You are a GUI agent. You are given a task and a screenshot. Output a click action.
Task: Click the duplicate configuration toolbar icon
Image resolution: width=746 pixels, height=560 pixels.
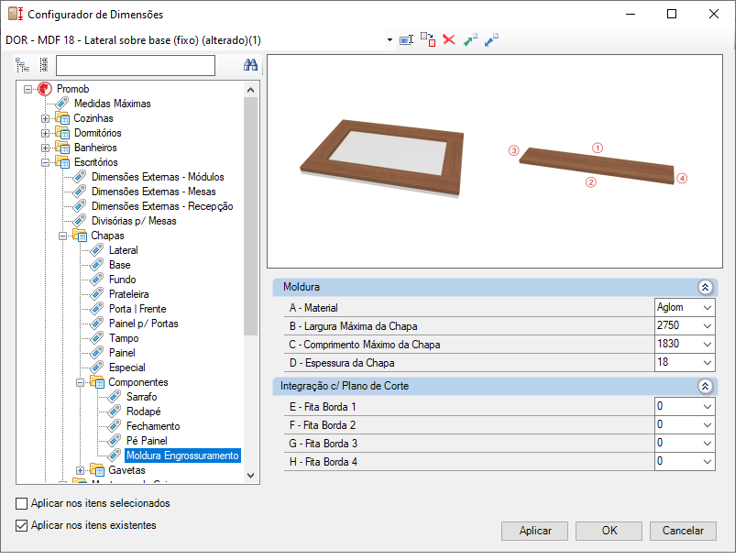click(x=428, y=39)
